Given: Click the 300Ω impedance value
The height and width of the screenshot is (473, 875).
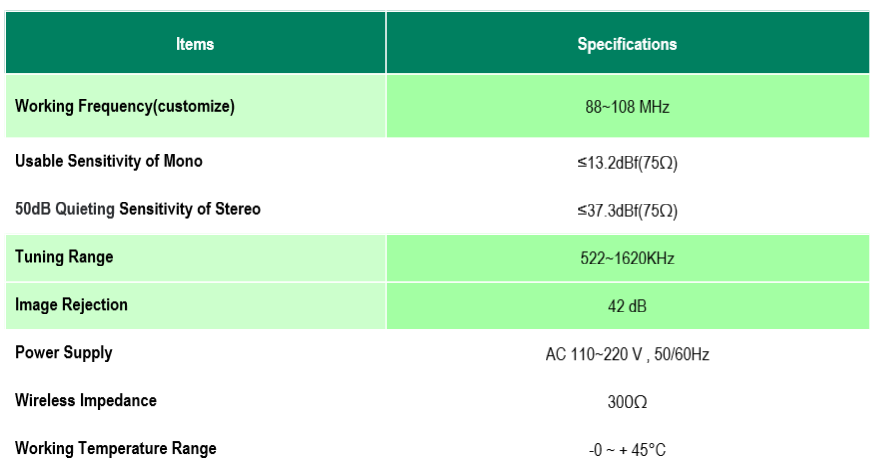Looking at the screenshot, I should tap(627, 402).
